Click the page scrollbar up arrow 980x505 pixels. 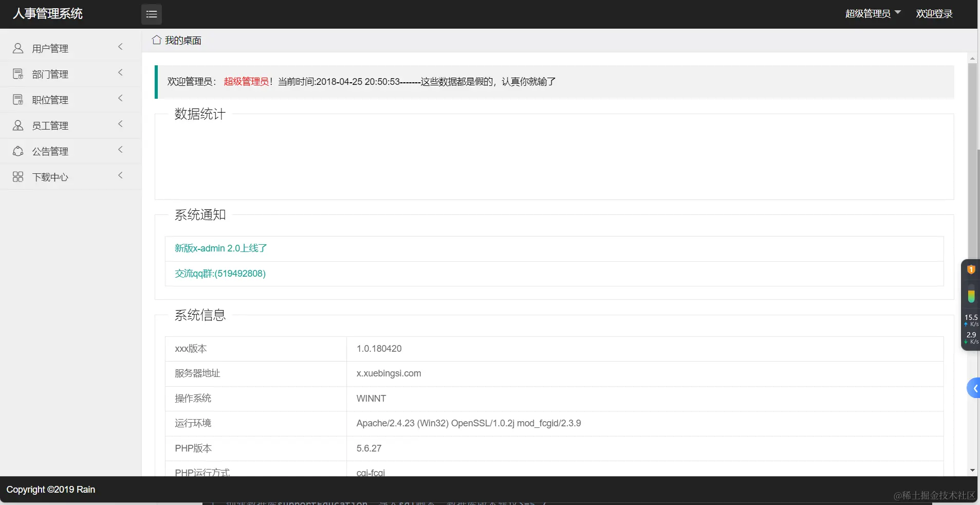click(972, 59)
